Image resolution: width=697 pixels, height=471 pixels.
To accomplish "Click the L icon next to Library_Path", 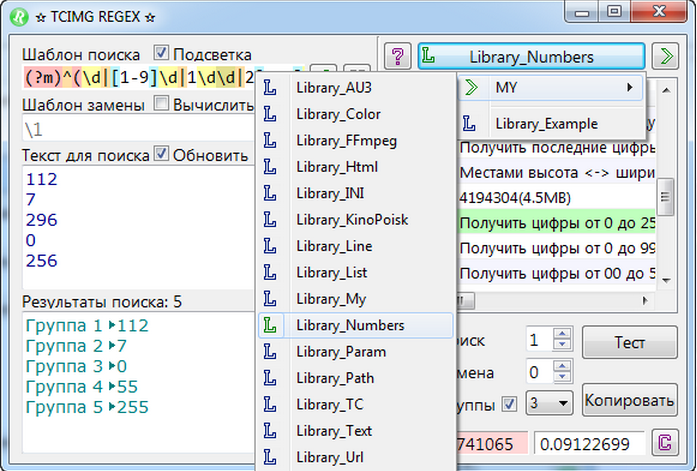I will 270,378.
